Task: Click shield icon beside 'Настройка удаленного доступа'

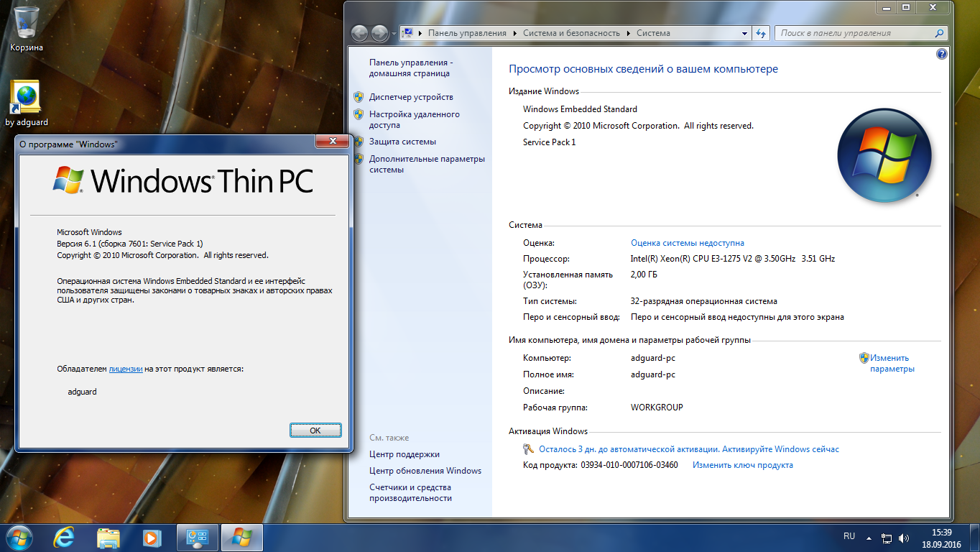Action: click(359, 114)
